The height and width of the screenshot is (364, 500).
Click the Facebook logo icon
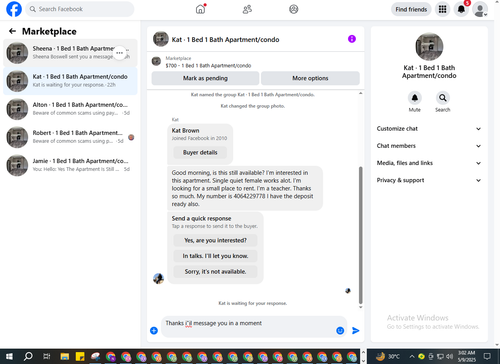click(x=14, y=9)
